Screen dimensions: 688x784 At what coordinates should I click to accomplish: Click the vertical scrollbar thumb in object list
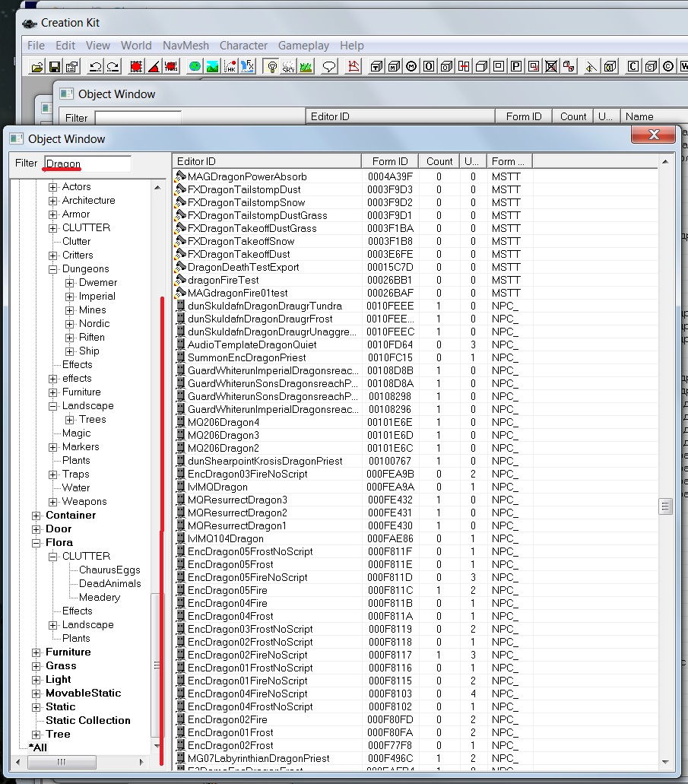665,506
